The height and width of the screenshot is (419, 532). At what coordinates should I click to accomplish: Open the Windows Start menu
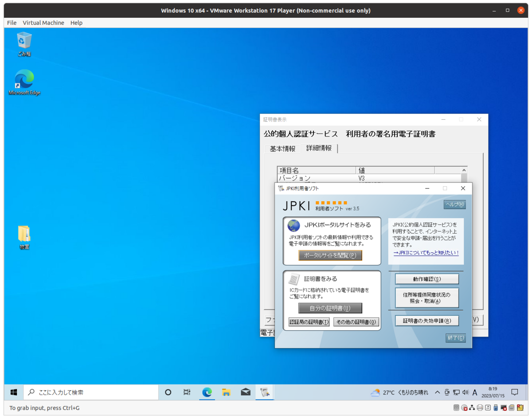click(14, 392)
